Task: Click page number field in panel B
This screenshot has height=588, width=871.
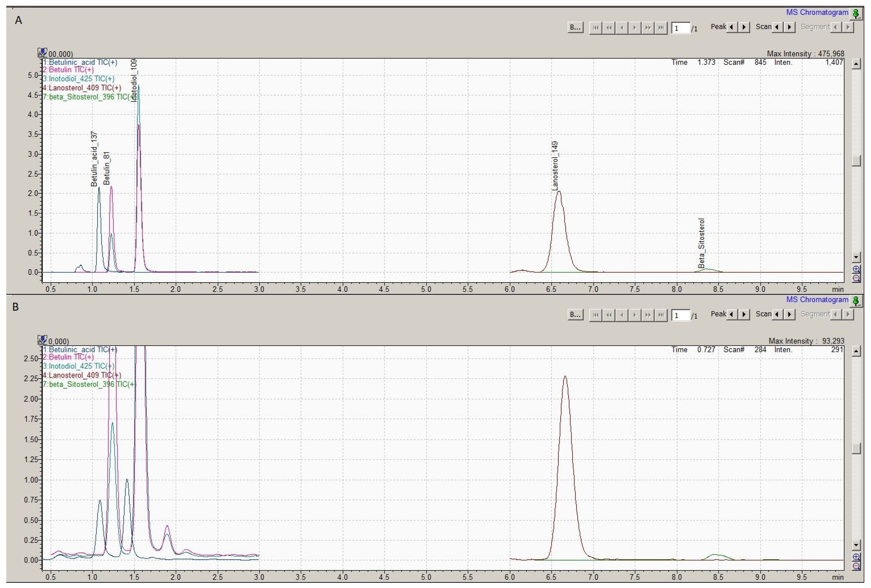Action: pos(681,316)
